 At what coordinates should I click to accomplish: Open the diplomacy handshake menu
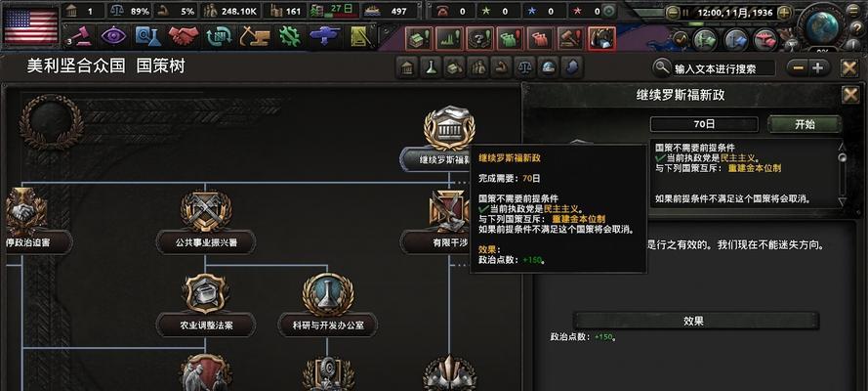[x=184, y=36]
